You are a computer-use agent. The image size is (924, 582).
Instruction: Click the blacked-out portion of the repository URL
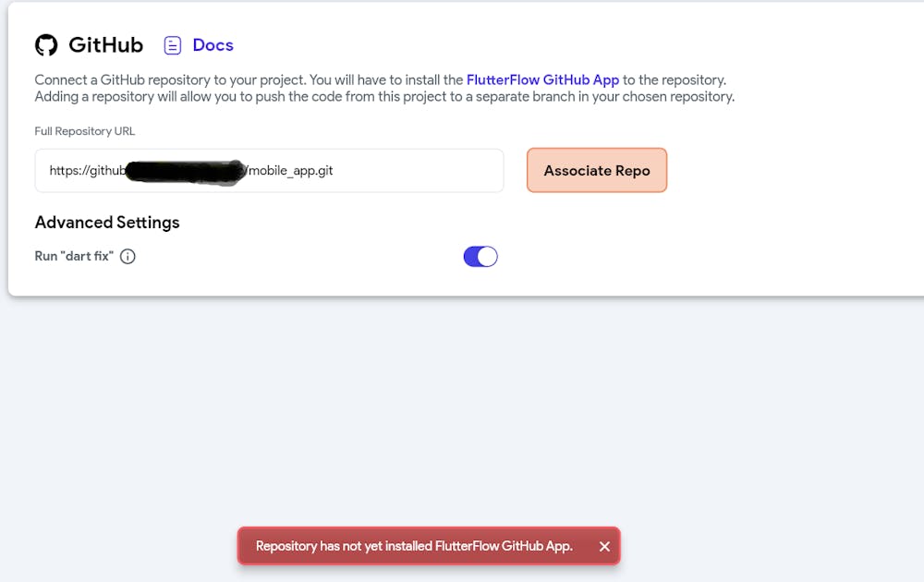tap(185, 171)
